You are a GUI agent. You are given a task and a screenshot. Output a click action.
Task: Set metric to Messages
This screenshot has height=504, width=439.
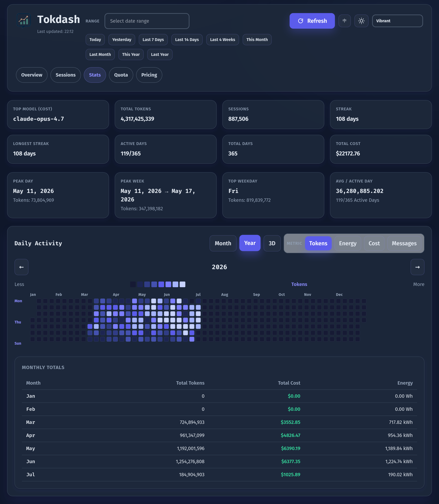tap(404, 243)
